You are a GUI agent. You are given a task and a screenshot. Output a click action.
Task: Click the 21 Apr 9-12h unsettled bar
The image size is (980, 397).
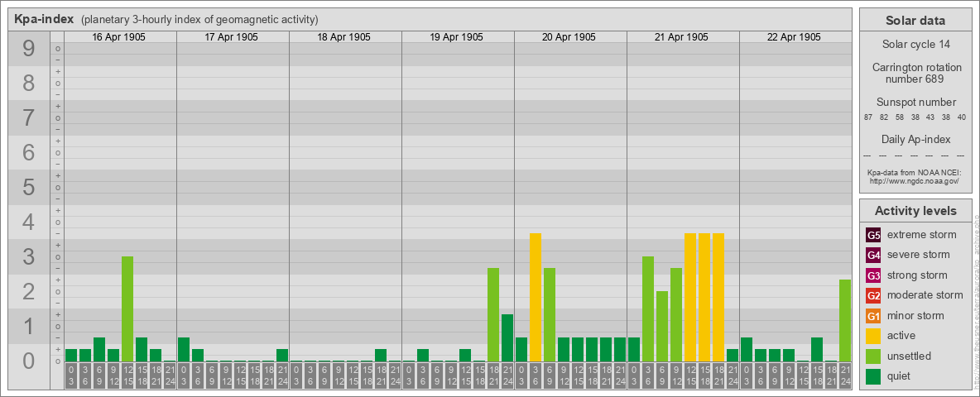click(x=676, y=314)
